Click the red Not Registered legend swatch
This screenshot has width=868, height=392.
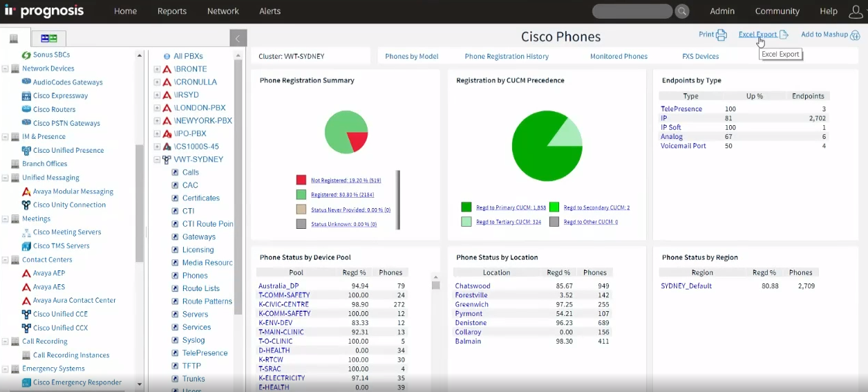[x=301, y=180]
